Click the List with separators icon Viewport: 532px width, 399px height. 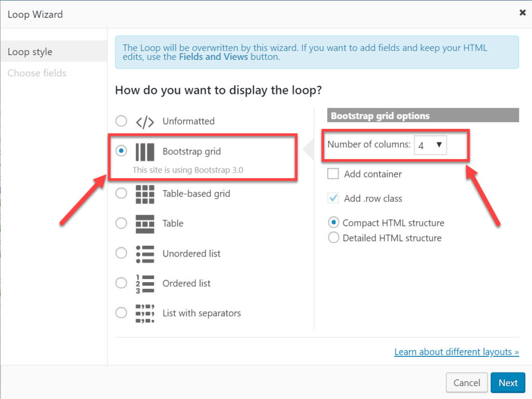pyautogui.click(x=145, y=314)
